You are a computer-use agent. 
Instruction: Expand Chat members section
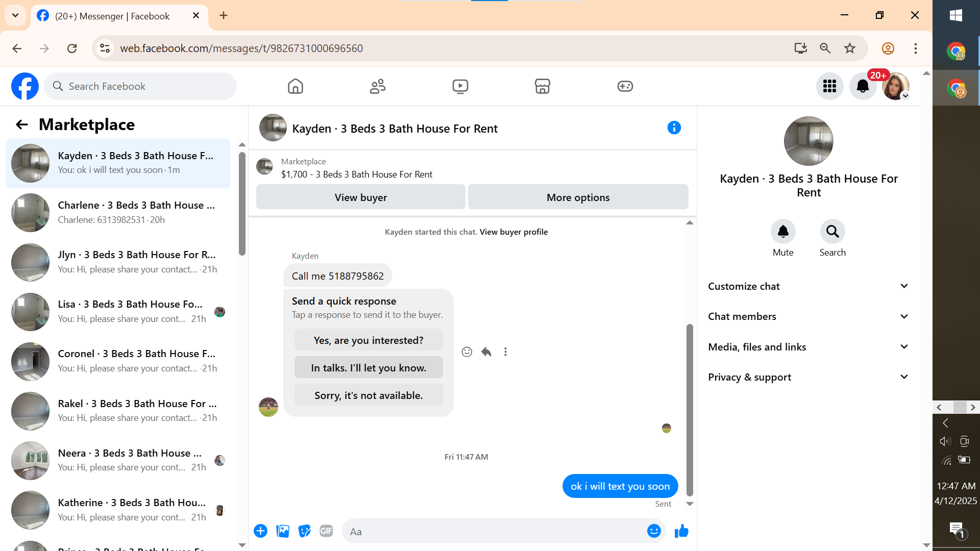[x=808, y=316]
